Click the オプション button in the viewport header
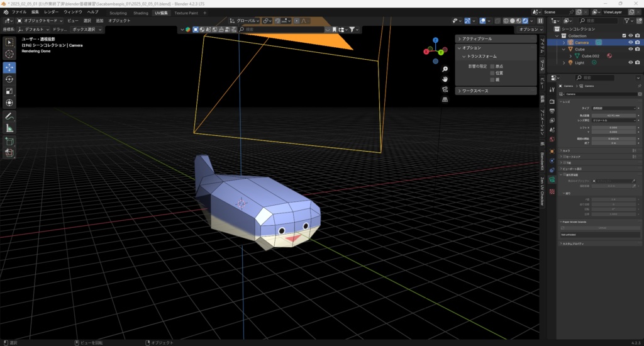The image size is (644, 346). coord(528,30)
